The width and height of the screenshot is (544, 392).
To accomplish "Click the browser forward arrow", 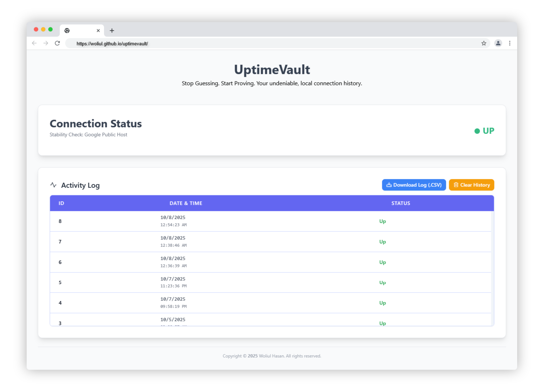I will click(x=46, y=43).
